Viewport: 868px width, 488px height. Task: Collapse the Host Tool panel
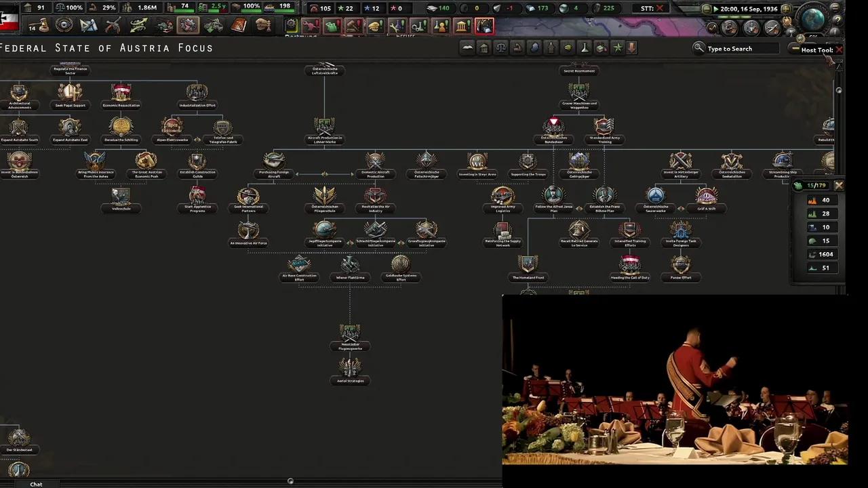coord(795,49)
